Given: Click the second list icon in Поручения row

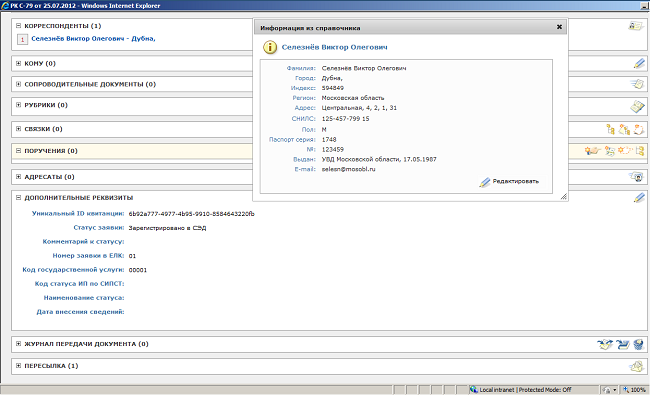Looking at the screenshot, I should pyautogui.click(x=609, y=151).
